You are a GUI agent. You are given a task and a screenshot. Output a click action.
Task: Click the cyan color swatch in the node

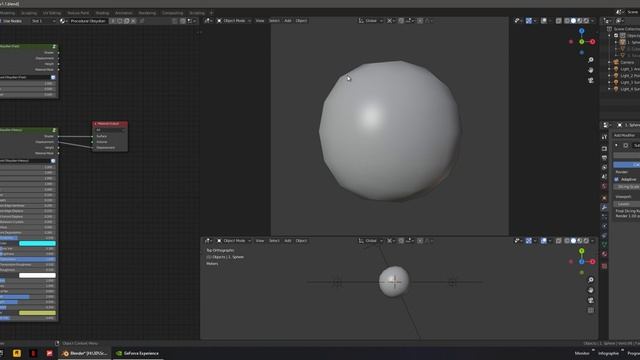[37, 243]
